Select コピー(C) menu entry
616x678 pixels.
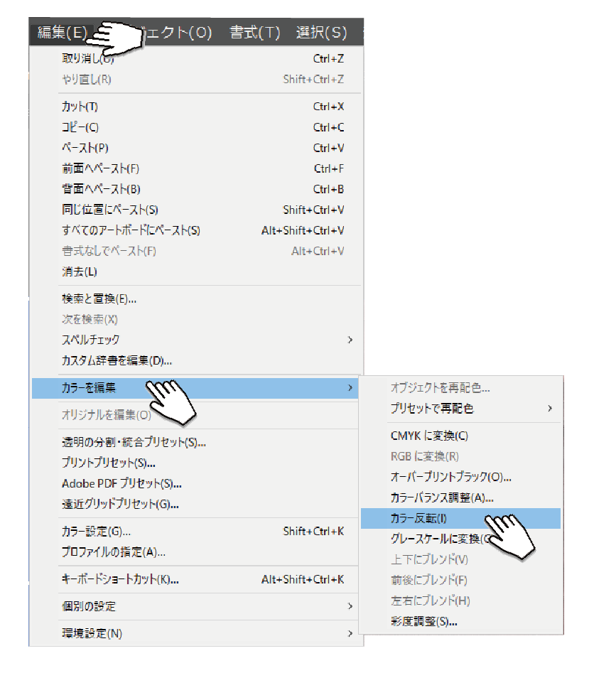(80, 127)
